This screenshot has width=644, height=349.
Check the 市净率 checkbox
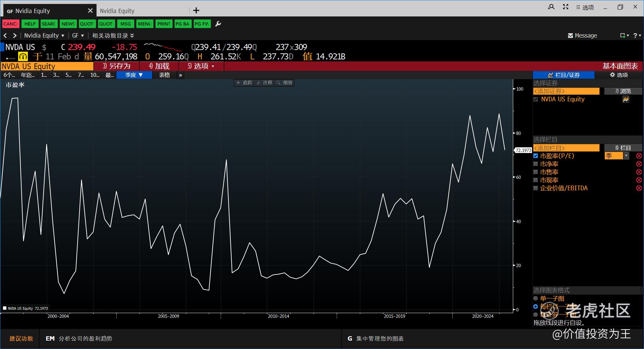pos(536,164)
